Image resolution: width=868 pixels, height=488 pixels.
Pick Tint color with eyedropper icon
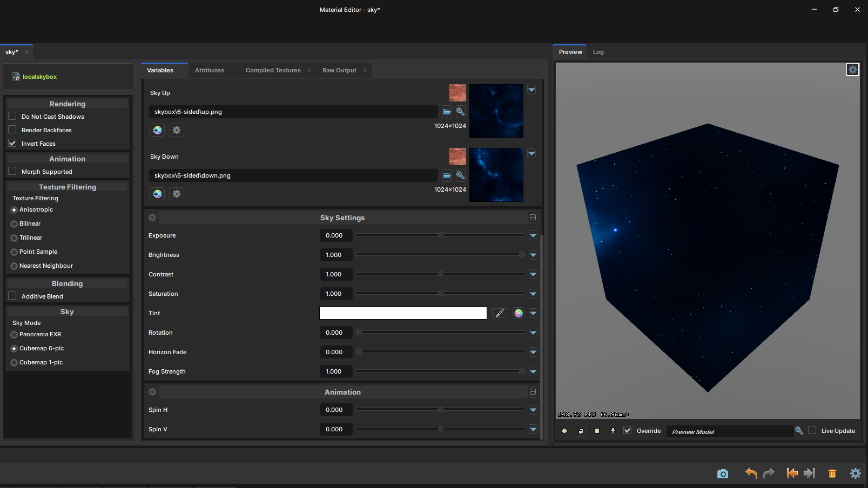(x=500, y=313)
